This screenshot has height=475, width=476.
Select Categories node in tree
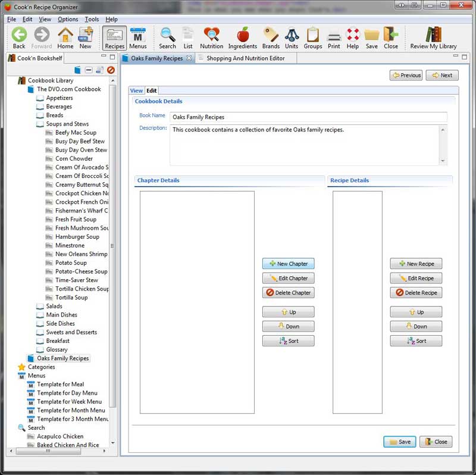click(41, 367)
